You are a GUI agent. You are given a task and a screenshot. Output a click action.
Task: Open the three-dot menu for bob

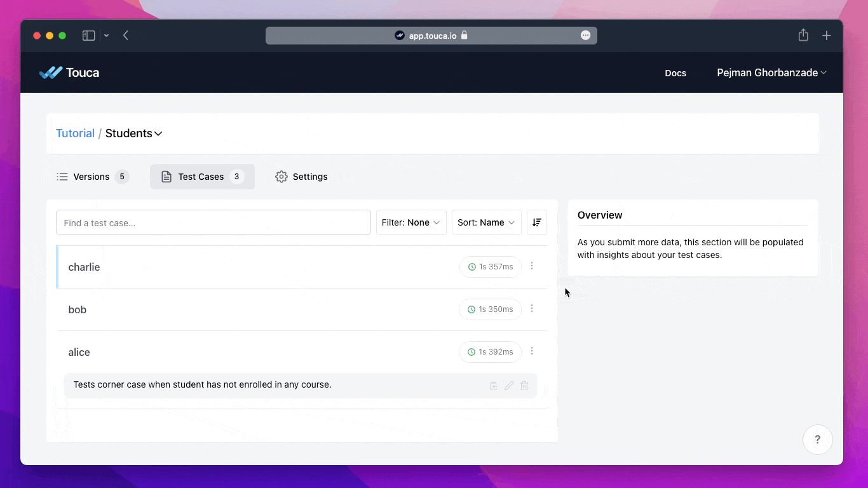[x=532, y=309]
